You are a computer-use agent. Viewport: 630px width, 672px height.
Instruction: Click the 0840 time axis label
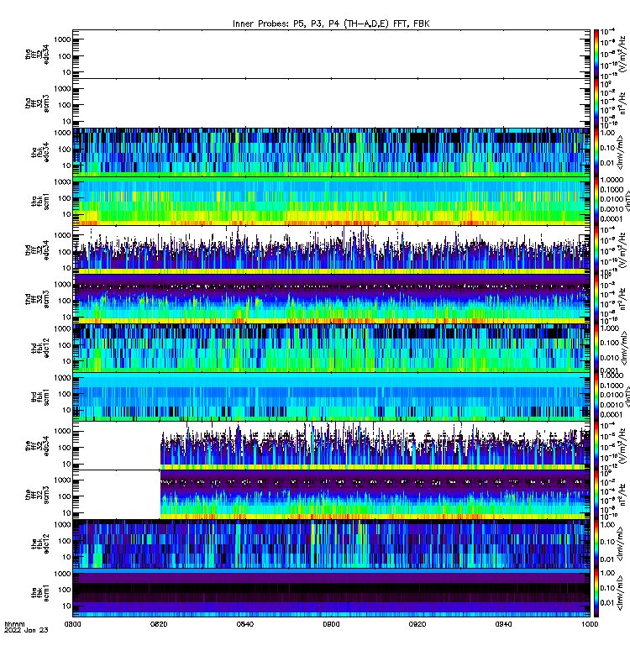(244, 624)
